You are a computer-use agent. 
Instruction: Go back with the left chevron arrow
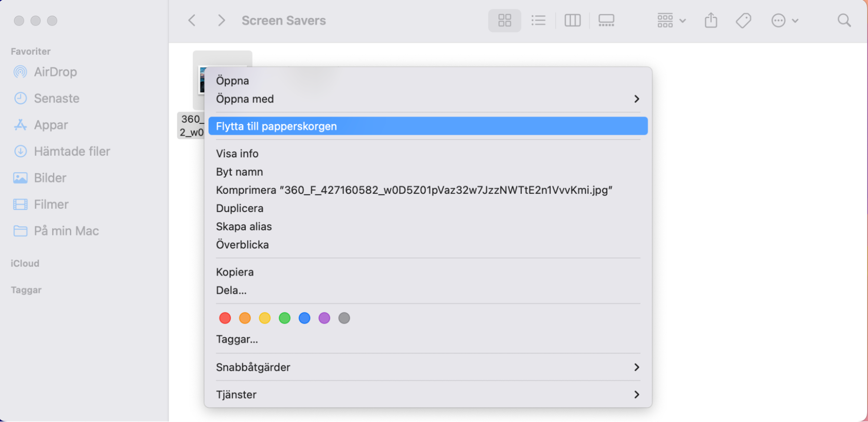[192, 20]
